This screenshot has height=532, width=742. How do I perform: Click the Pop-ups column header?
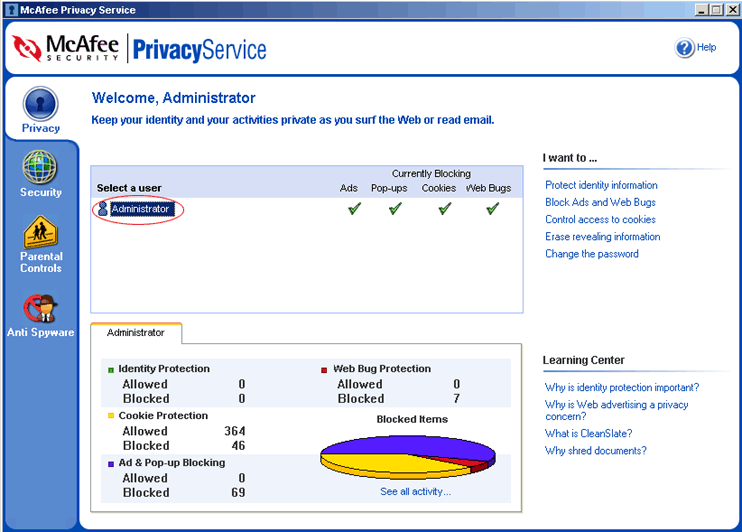coord(389,188)
